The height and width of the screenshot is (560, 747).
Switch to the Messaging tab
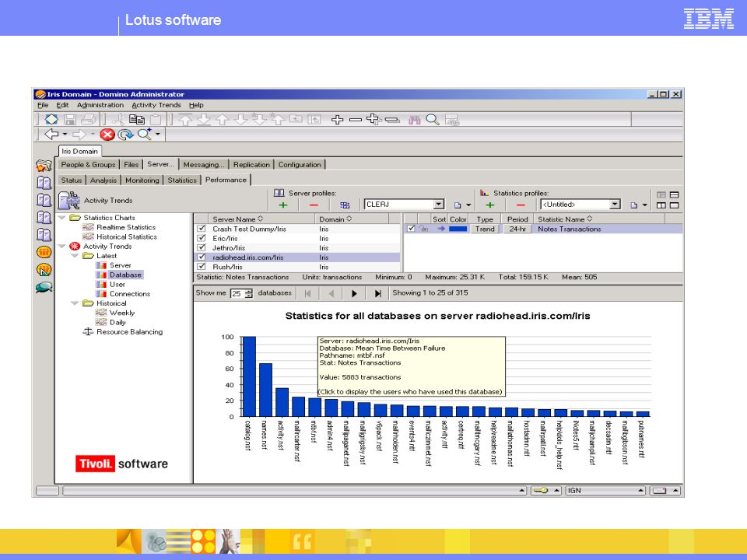coord(203,165)
